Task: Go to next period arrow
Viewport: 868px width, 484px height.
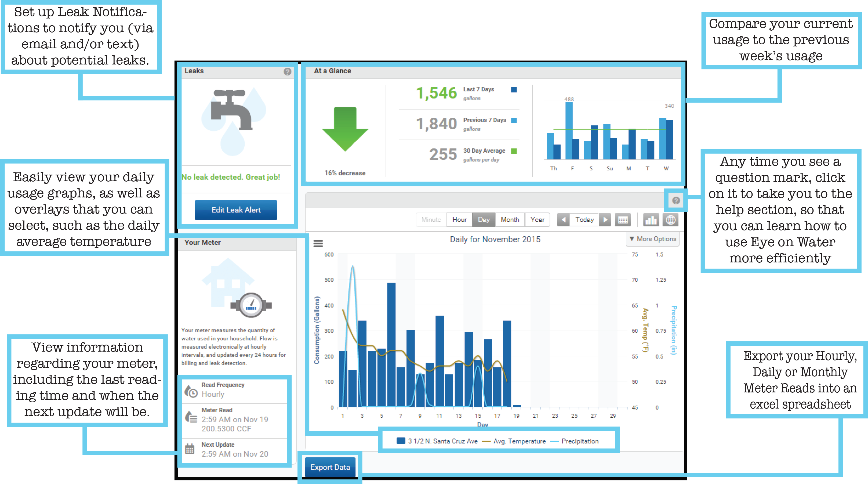Action: pyautogui.click(x=605, y=220)
